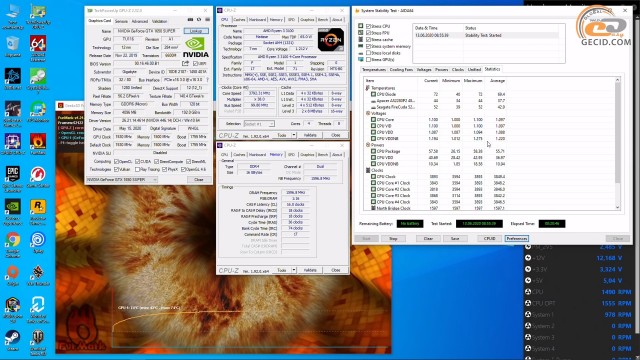This screenshot has width=640, height=360.
Task: Click the AIDA64 statistics vertical scrollbar
Action: tap(618, 144)
